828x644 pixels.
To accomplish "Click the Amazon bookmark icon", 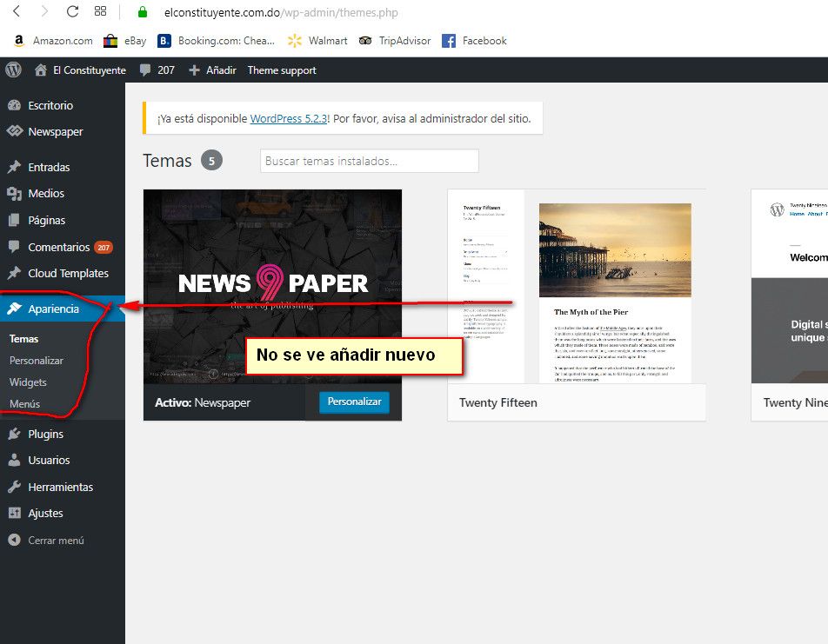I will tap(19, 41).
